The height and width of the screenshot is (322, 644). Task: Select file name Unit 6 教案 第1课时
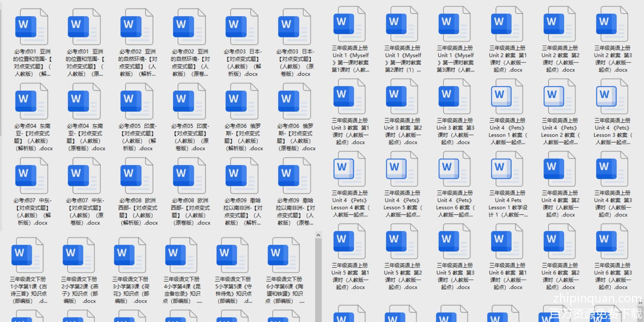pos(507,276)
